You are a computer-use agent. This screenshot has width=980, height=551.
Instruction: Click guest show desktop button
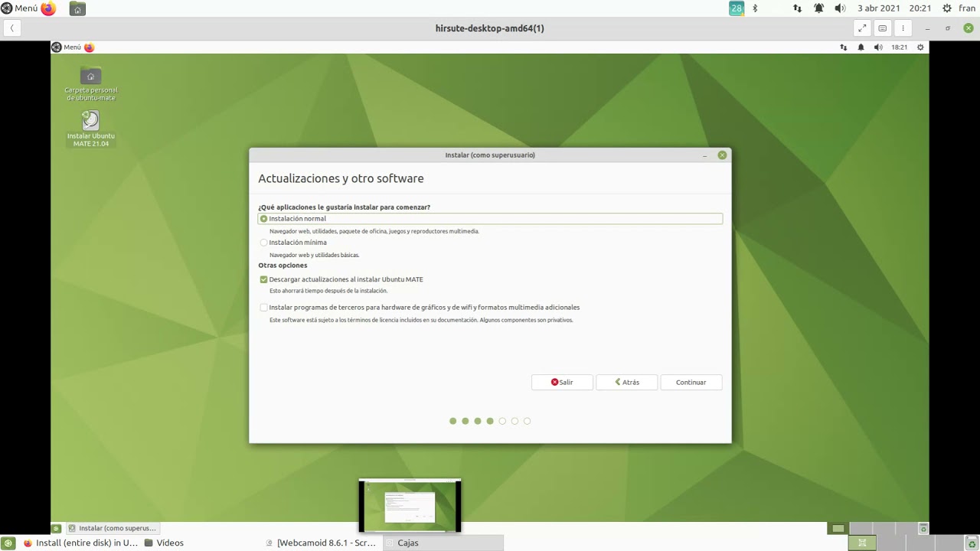click(56, 528)
